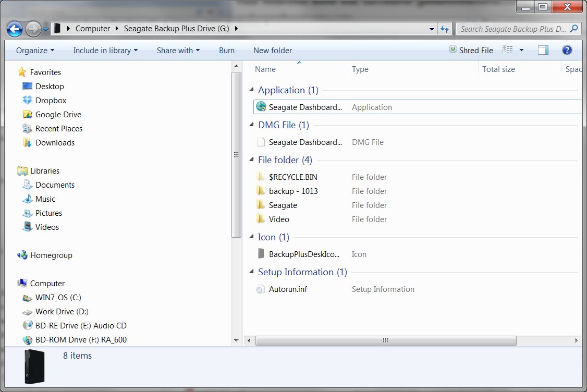Screen dimensions: 587x392
Task: Open the recent pages dropdown arrow
Action: [x=46, y=29]
